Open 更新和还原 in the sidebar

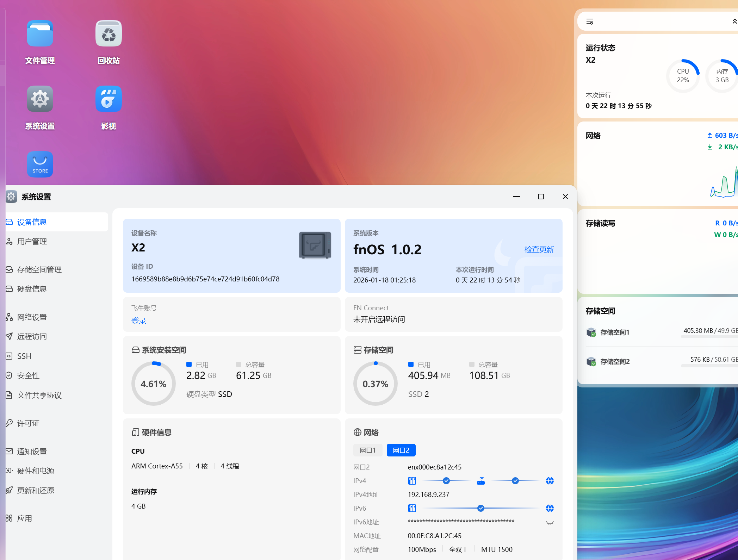36,490
